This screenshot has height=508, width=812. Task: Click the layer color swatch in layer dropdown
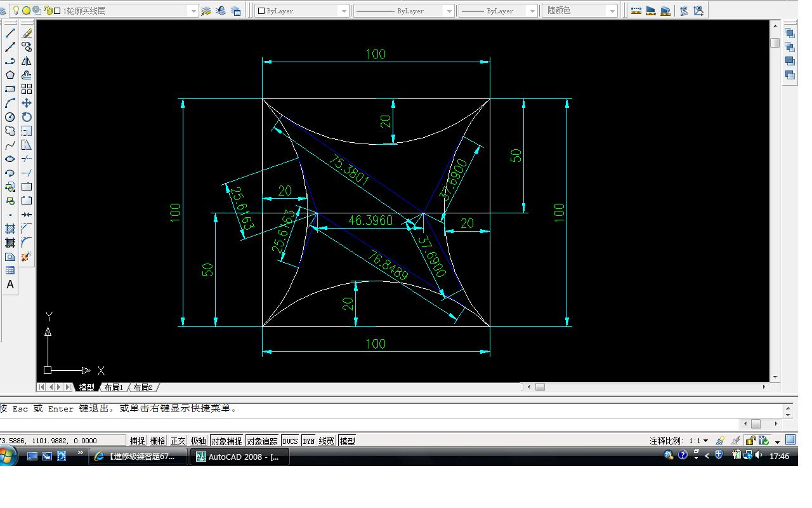[58, 11]
